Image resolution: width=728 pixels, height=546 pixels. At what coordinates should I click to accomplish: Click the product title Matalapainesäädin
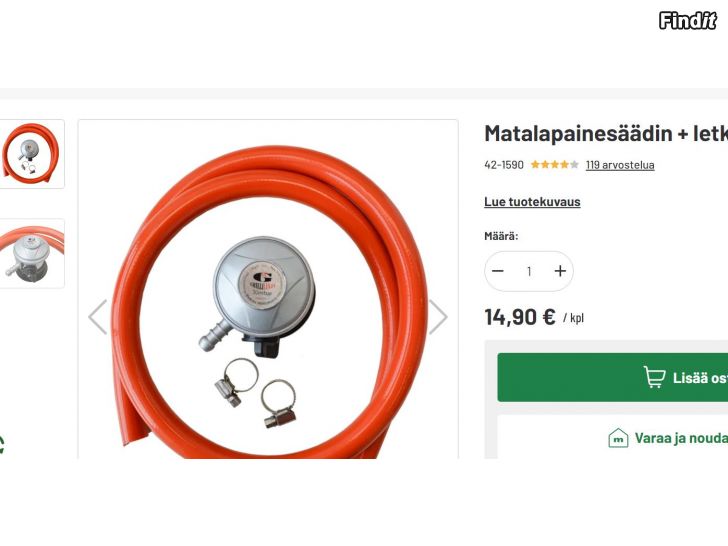606,134
